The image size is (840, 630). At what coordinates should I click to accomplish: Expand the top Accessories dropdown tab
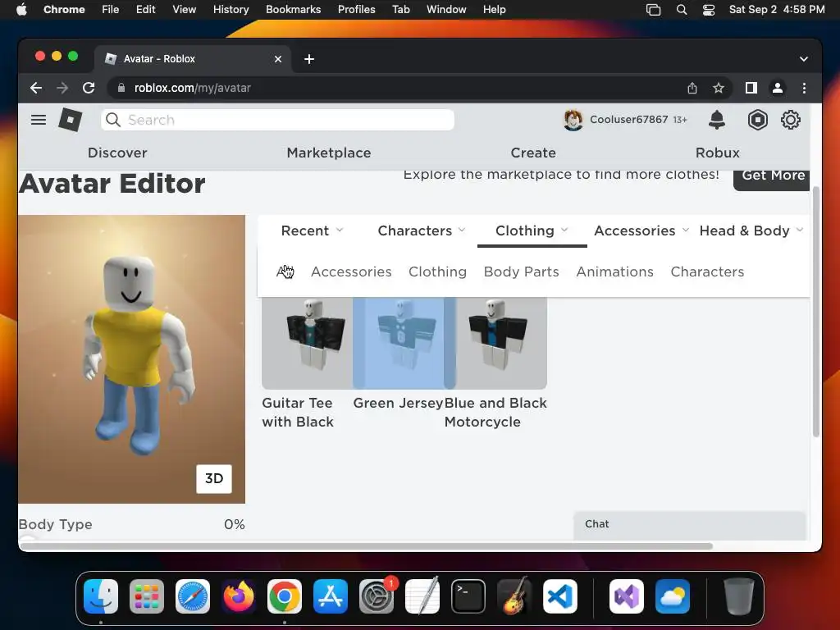point(641,231)
